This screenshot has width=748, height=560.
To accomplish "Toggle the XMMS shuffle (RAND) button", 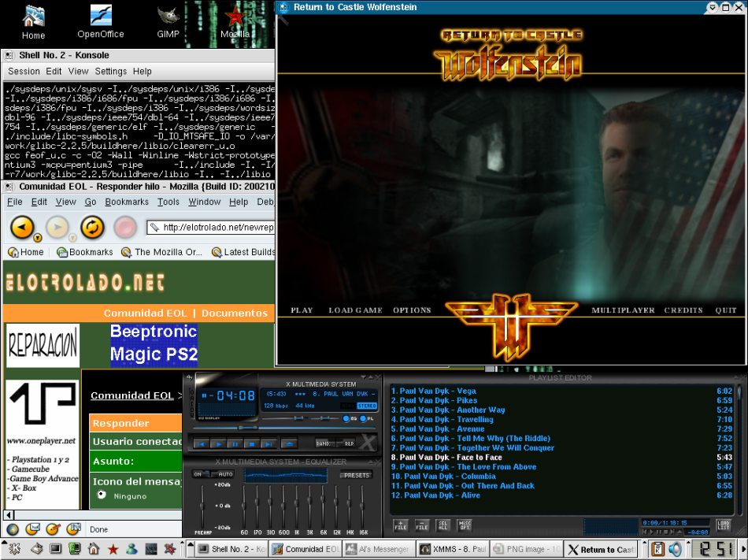I will [x=322, y=443].
